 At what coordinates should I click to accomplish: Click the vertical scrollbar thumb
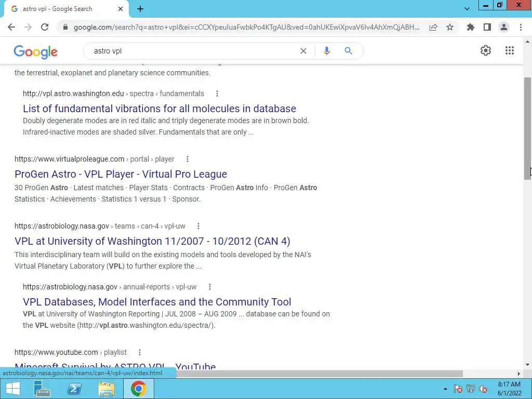coord(527,129)
